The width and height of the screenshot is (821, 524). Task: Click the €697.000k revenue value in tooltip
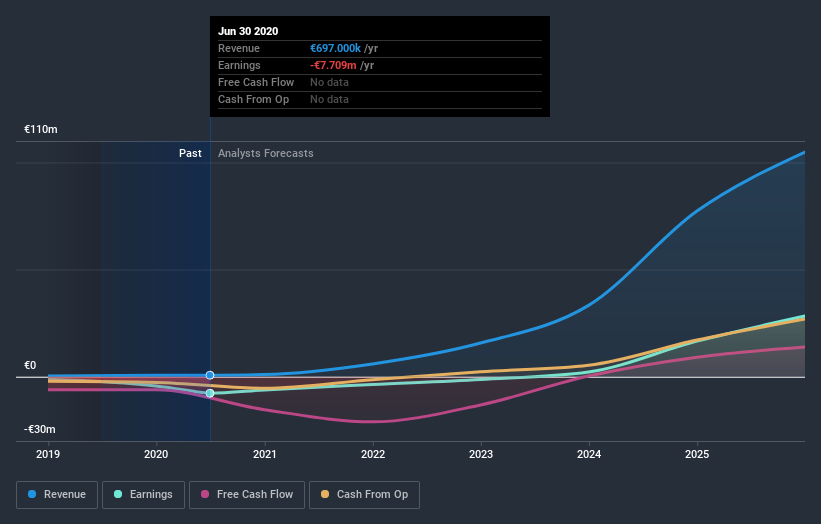point(335,48)
